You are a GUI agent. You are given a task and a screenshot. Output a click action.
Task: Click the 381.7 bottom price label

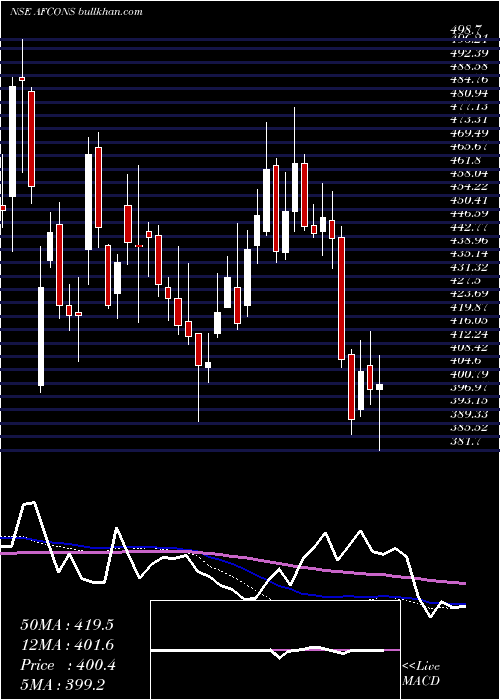click(467, 442)
